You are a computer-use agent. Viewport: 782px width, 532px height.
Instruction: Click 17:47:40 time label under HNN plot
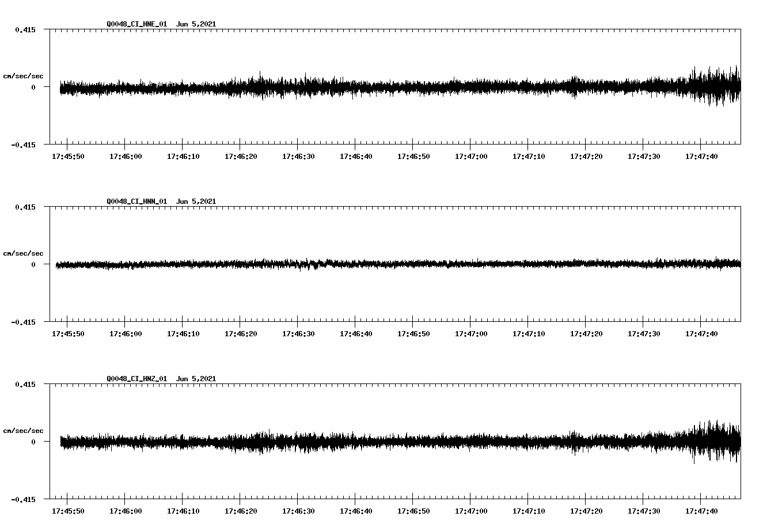pyautogui.click(x=701, y=334)
